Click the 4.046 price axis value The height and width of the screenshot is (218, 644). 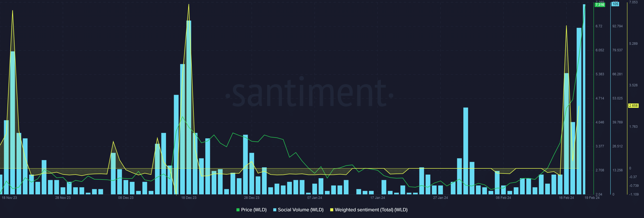pos(600,122)
